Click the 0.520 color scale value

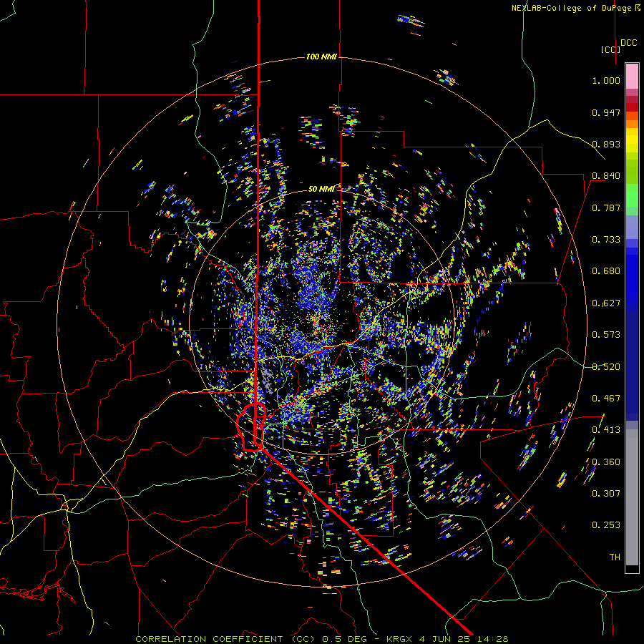(606, 367)
